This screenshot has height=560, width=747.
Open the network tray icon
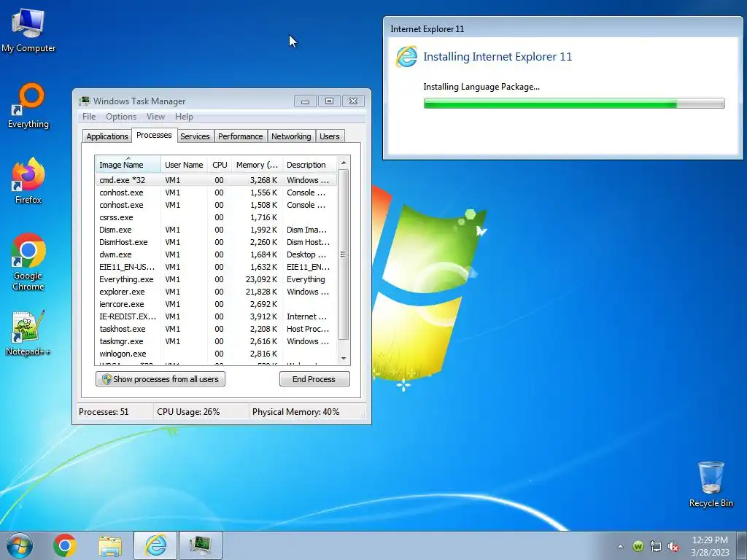click(656, 546)
